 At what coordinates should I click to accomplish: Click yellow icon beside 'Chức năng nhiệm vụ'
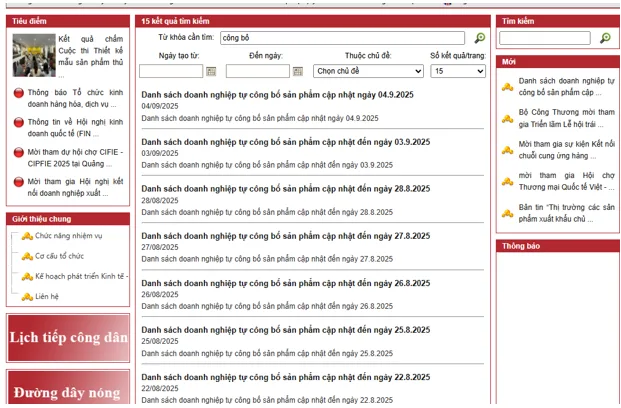click(27, 236)
